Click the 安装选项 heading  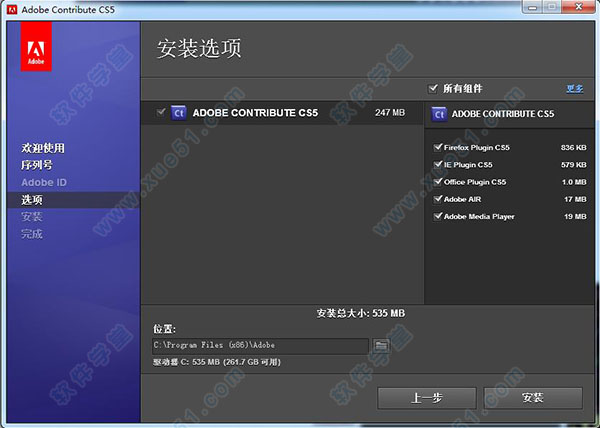[199, 49]
